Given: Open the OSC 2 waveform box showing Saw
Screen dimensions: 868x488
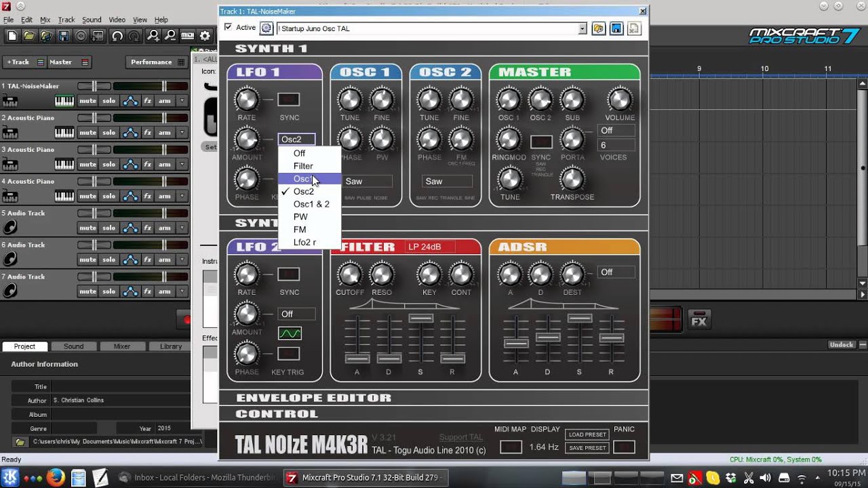Looking at the screenshot, I should click(x=447, y=181).
